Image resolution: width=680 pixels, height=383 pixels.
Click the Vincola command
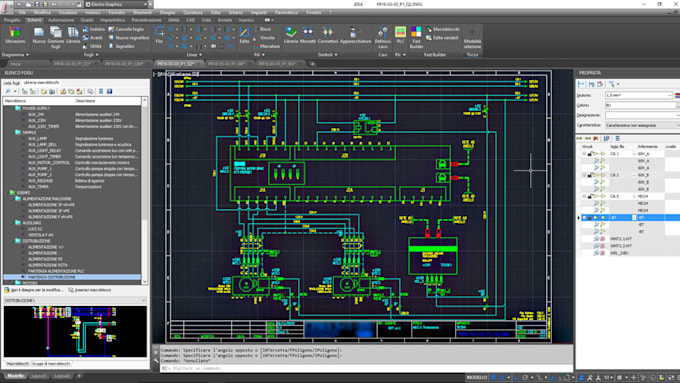[264, 38]
